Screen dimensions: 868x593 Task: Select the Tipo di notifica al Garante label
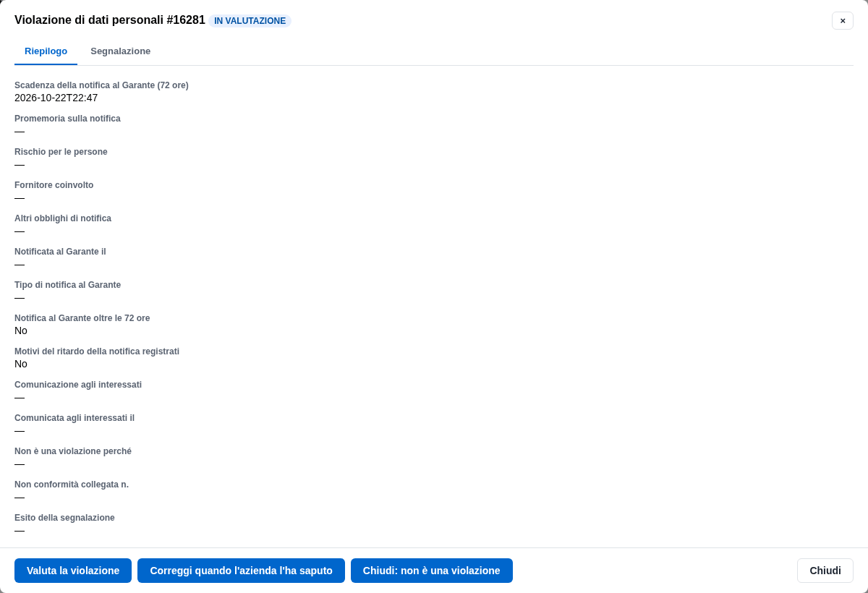coord(68,285)
